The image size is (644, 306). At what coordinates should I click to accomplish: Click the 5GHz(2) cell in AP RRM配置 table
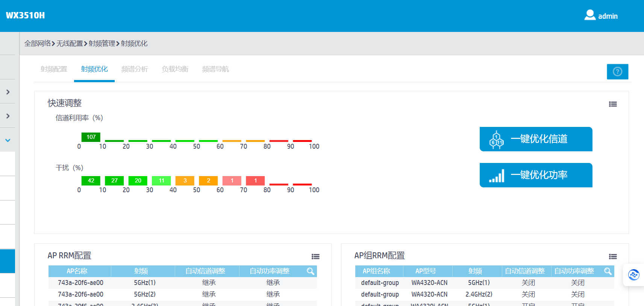coord(145,294)
